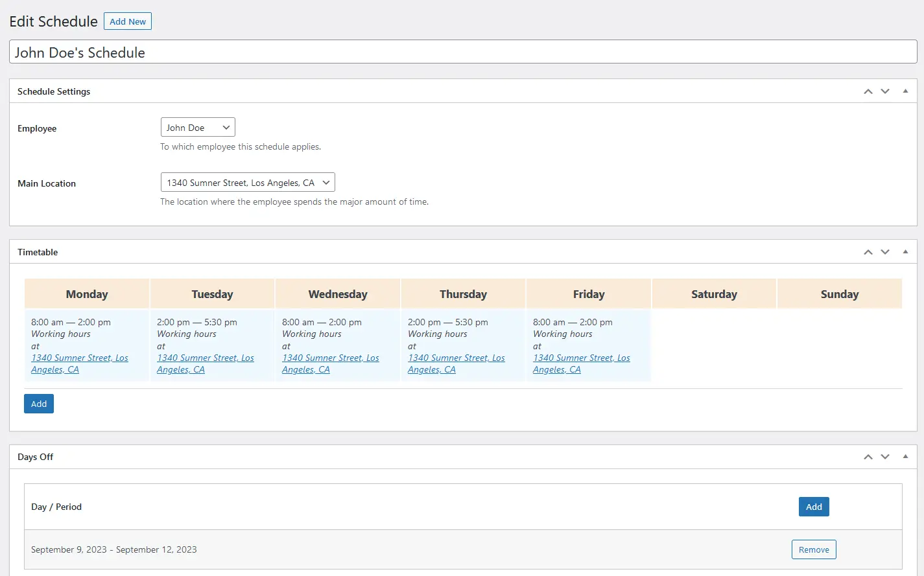Move Timetable panel down

pos(885,252)
